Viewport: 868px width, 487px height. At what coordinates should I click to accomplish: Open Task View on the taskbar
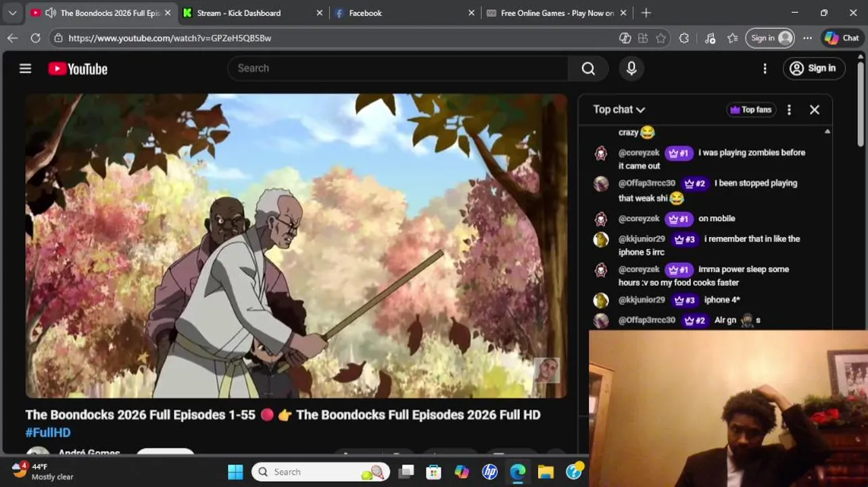[406, 471]
